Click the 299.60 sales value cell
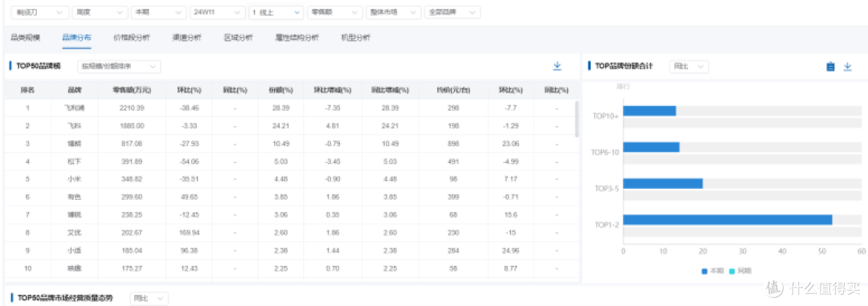Image resolution: width=868 pixels, height=306 pixels. 132,197
